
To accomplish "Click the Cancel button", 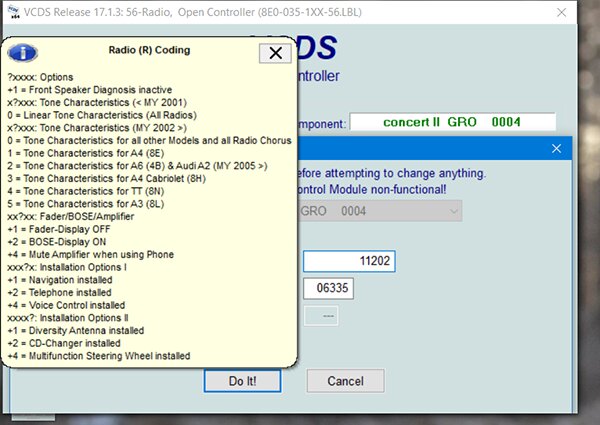I will coord(346,381).
